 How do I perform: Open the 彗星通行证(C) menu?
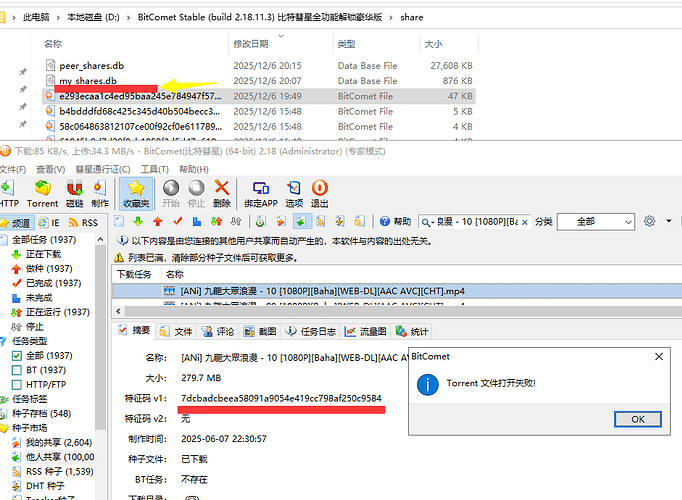tap(103, 169)
